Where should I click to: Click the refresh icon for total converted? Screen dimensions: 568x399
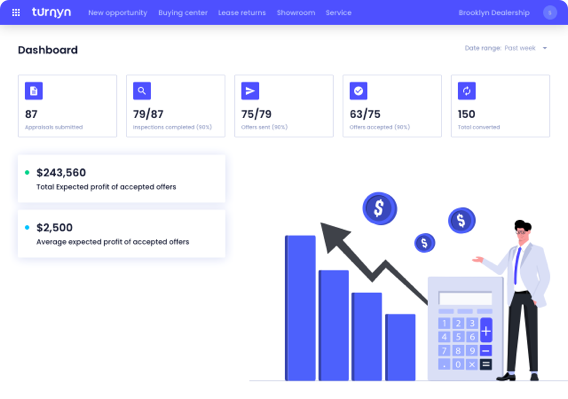(467, 91)
